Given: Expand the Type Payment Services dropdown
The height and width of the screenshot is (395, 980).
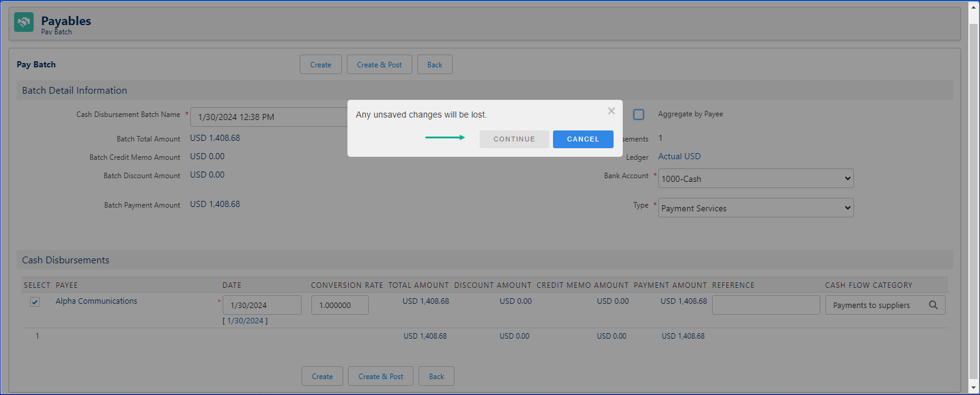Looking at the screenshot, I should click(x=755, y=208).
